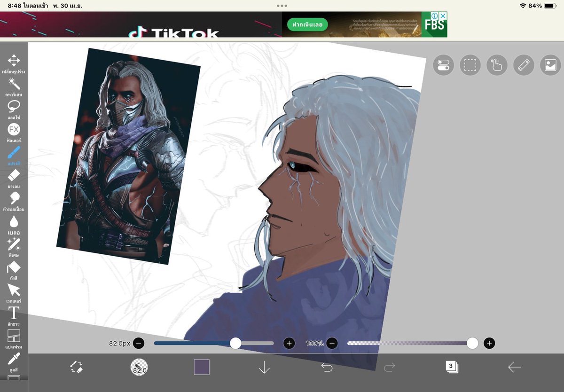Decrease the opacity with the minus button

(332, 343)
